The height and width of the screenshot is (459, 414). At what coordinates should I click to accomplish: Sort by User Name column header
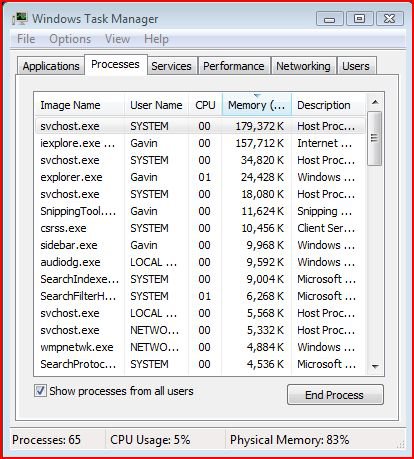click(156, 105)
